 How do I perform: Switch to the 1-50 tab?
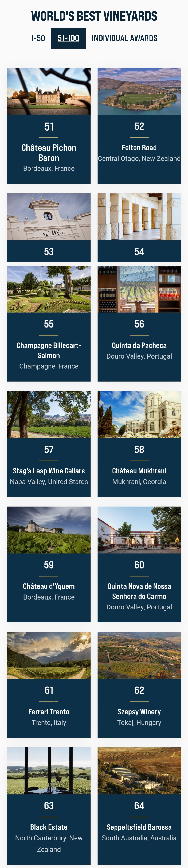[x=38, y=38]
